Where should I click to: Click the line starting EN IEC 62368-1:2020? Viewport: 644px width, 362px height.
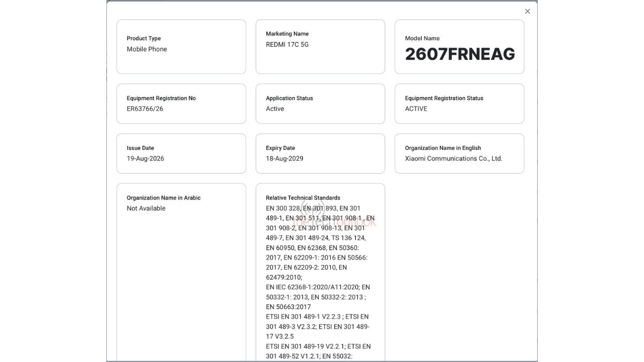318,287
